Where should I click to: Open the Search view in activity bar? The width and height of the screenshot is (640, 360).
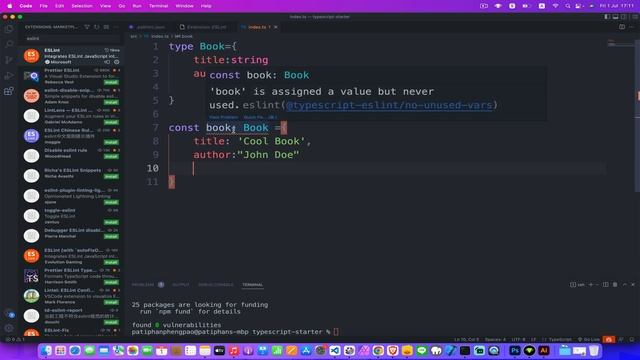(x=9, y=44)
